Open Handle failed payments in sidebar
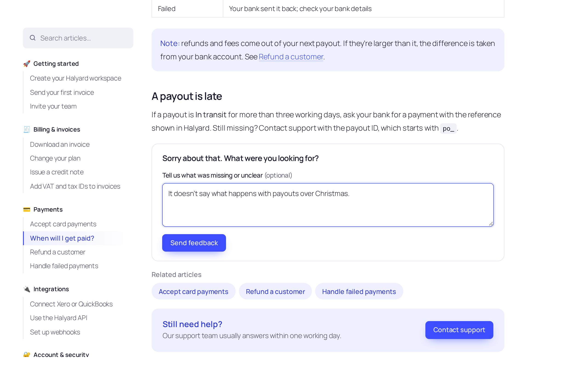 pos(64,266)
